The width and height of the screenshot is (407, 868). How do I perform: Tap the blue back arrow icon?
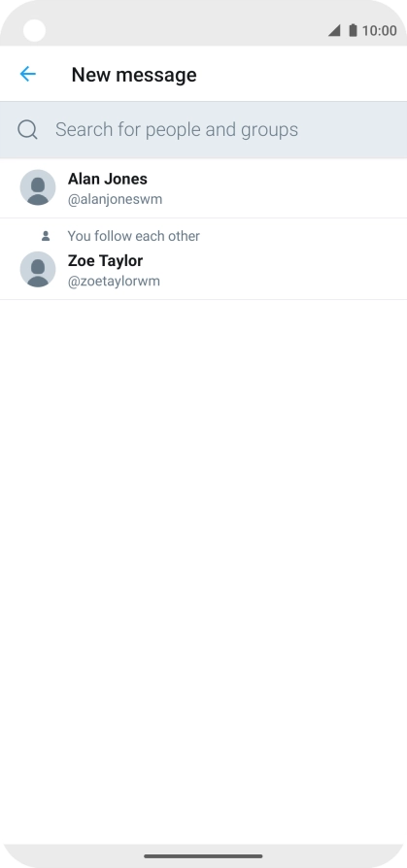pos(28,74)
